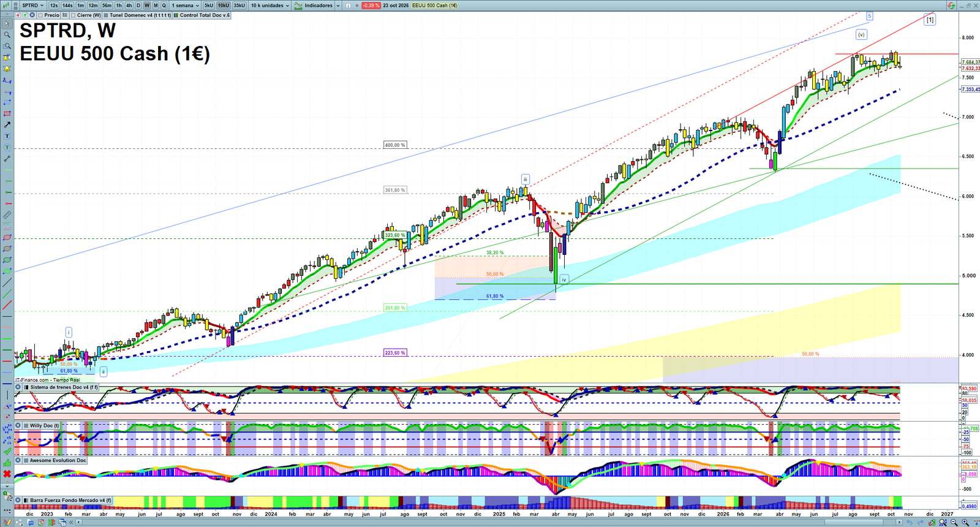Expand the Indicadores dropdown arrow
The height and width of the screenshot is (527, 980).
coord(337,6)
